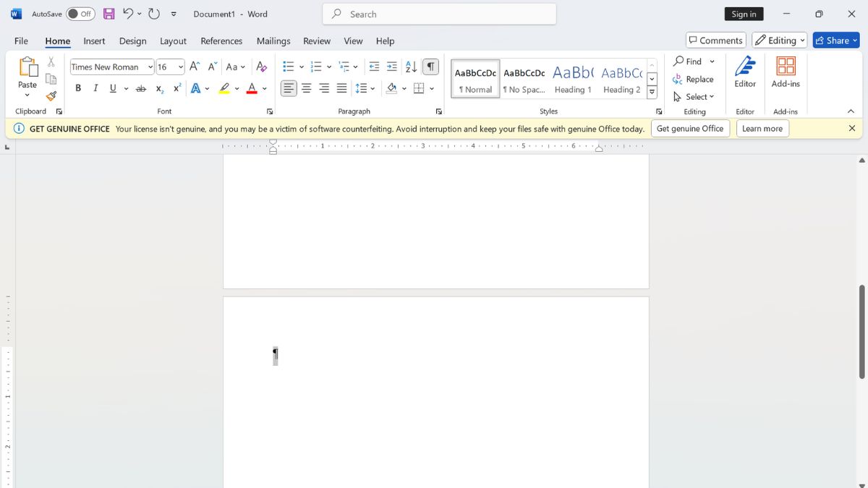Switch to the Insert tab
The image size is (868, 488).
[x=94, y=40]
